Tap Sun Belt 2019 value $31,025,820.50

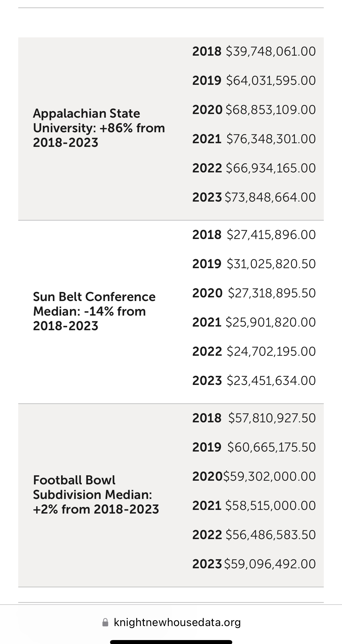[x=271, y=264]
